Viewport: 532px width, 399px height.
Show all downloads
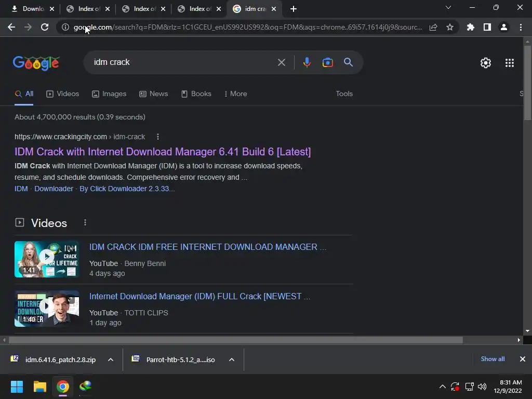493,359
